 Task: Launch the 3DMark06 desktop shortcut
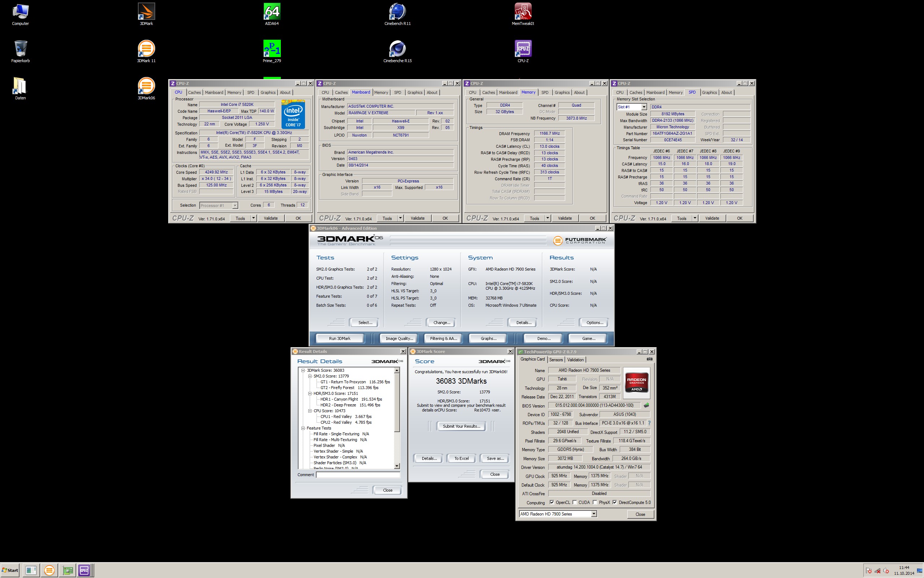click(x=146, y=89)
